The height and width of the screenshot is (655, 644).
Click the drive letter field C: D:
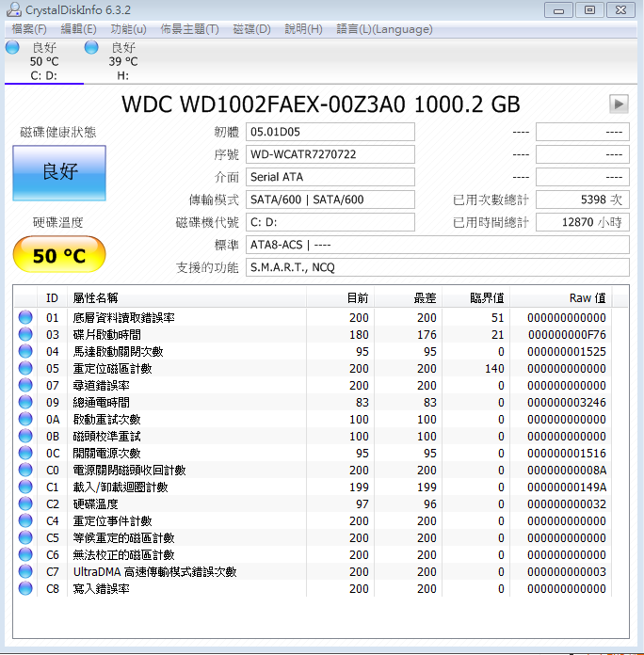[x=330, y=222]
